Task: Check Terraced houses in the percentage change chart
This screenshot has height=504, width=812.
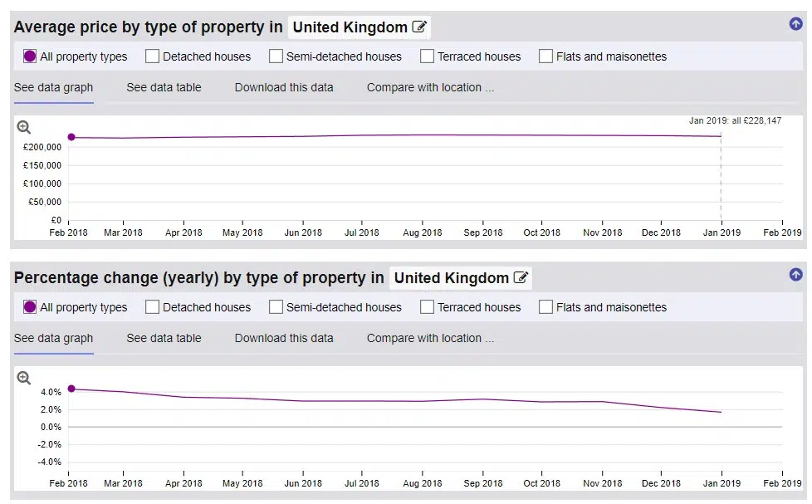Action: 428,307
